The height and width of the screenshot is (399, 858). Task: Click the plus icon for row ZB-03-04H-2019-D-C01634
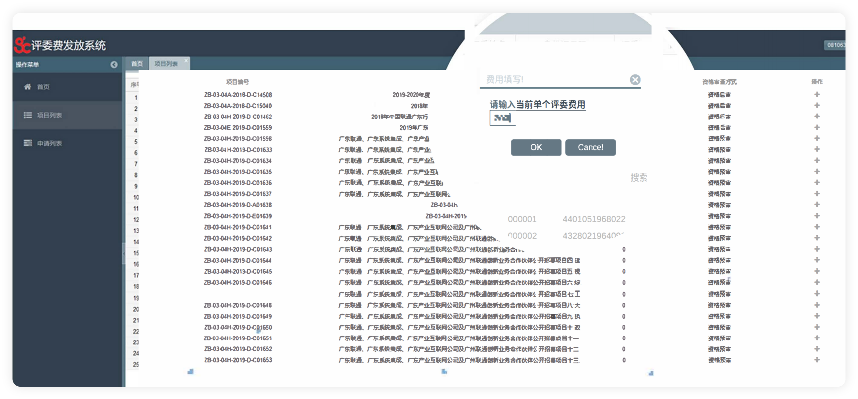click(817, 160)
